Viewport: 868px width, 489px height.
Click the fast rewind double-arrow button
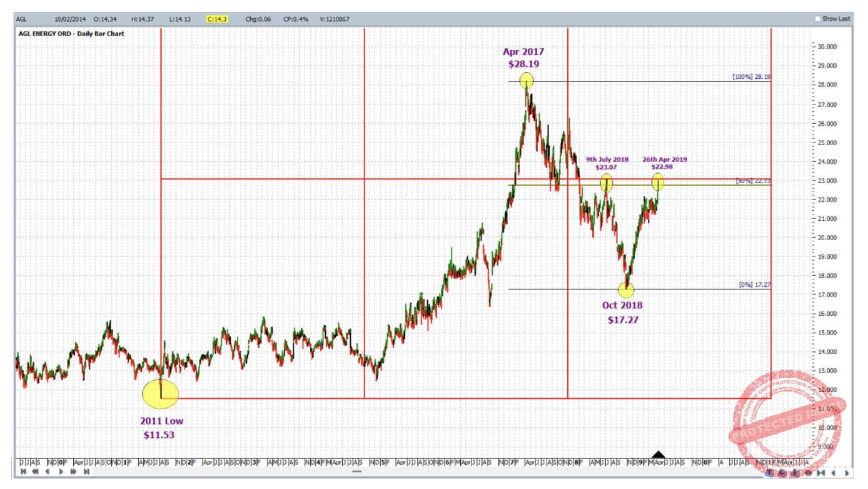click(x=35, y=471)
